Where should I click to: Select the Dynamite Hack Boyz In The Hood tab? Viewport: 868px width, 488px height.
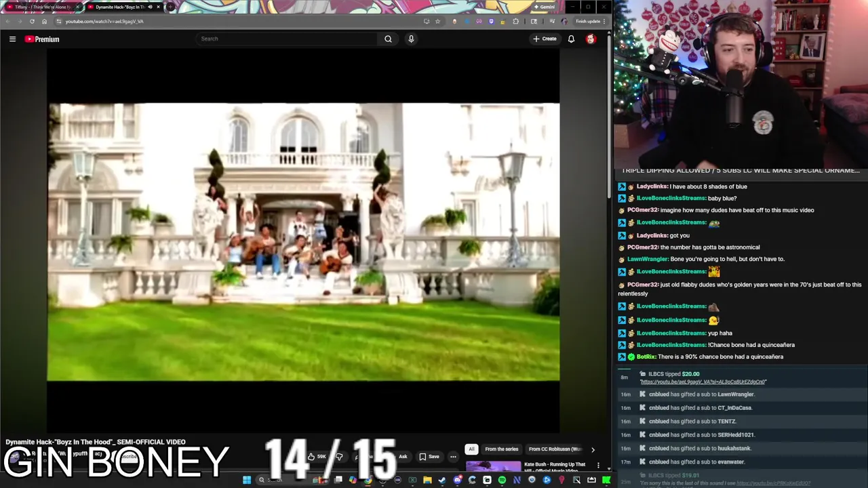[123, 7]
